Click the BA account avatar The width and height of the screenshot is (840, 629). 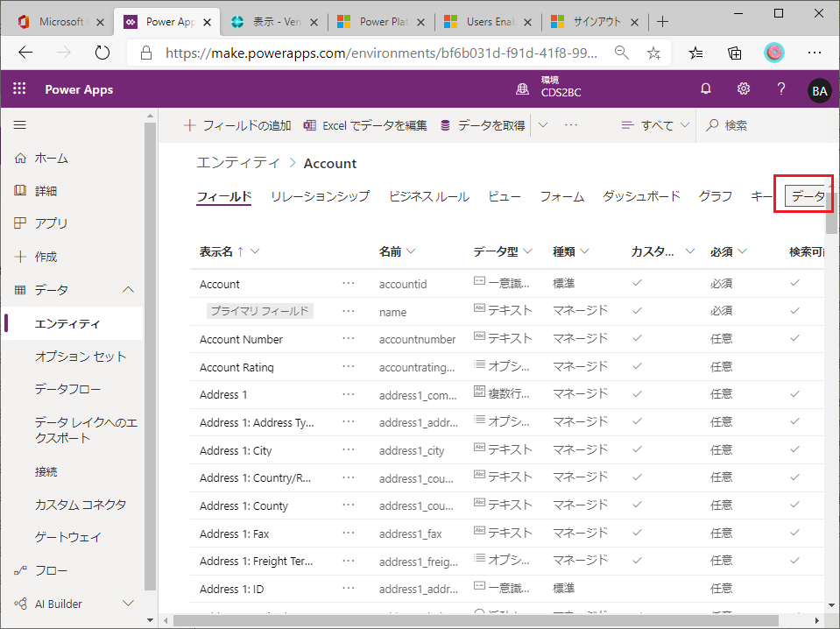tap(819, 90)
